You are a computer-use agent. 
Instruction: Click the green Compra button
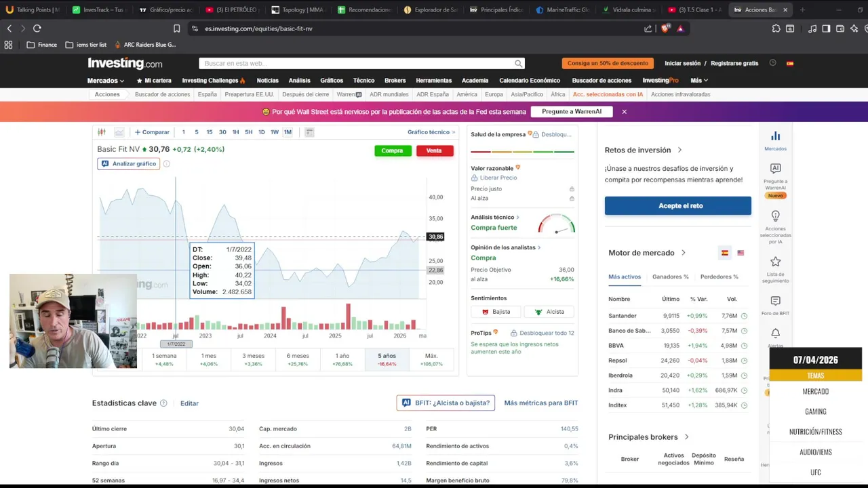coord(393,150)
